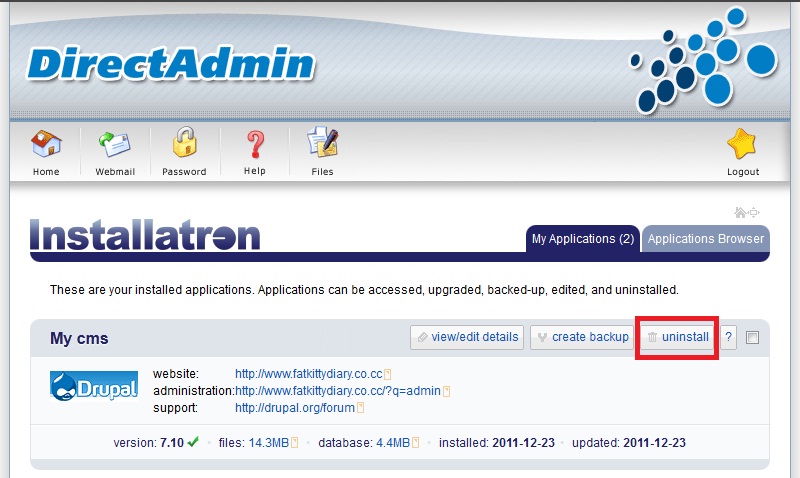Click the icon next to database 4.4MB
The image size is (800, 478).
[x=415, y=443]
